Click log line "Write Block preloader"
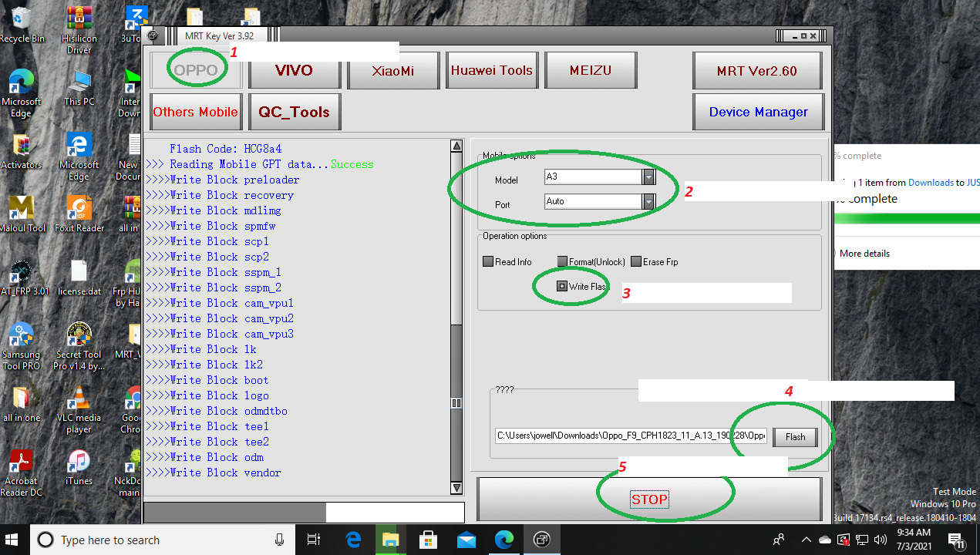Viewport: 980px width, 555px height. click(223, 180)
